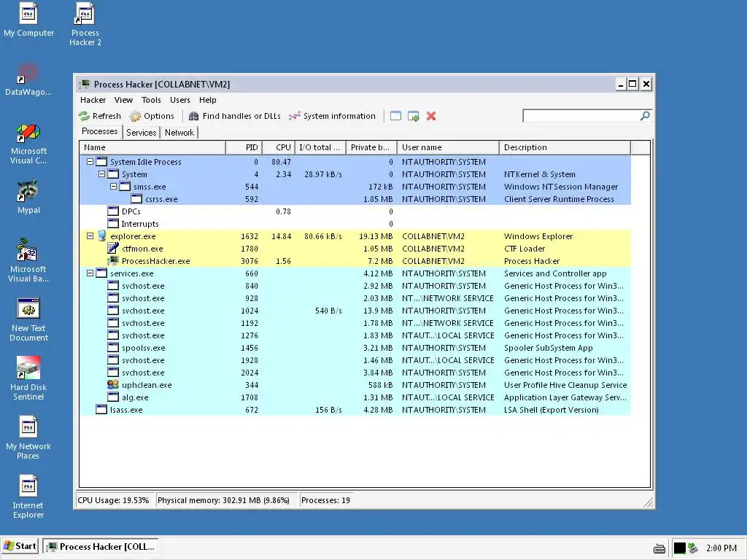This screenshot has height=560, width=747.
Task: Collapse the explorer.exe tree node
Action: 90,236
